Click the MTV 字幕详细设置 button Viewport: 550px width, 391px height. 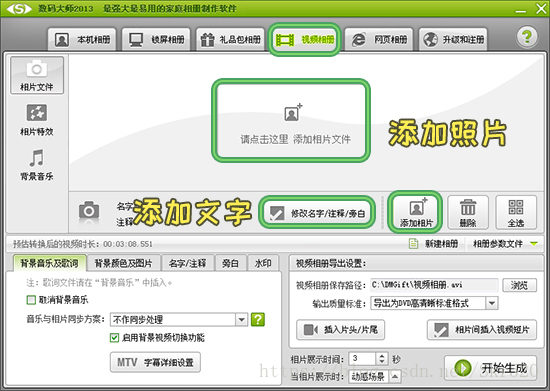click(155, 362)
